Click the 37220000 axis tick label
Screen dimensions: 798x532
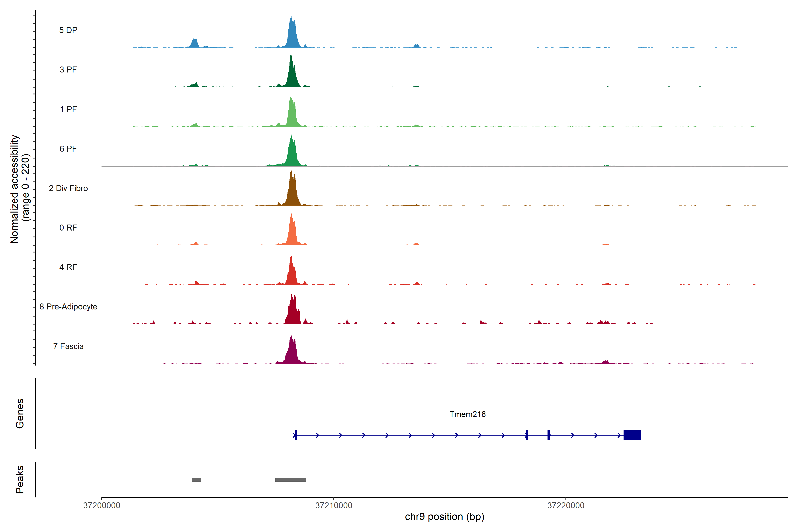pyautogui.click(x=566, y=506)
